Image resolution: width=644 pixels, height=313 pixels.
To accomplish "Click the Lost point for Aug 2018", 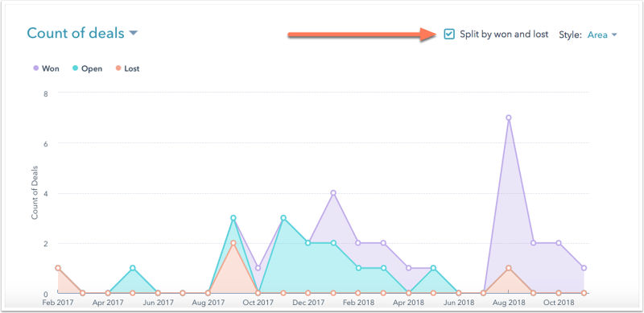I will pyautogui.click(x=509, y=268).
